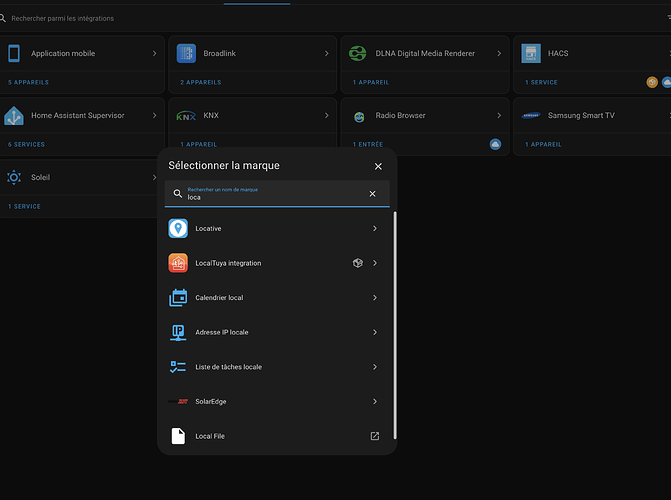Open the DLNA Digital Media Renderer chevron
This screenshot has width=671, height=500.
(499, 54)
